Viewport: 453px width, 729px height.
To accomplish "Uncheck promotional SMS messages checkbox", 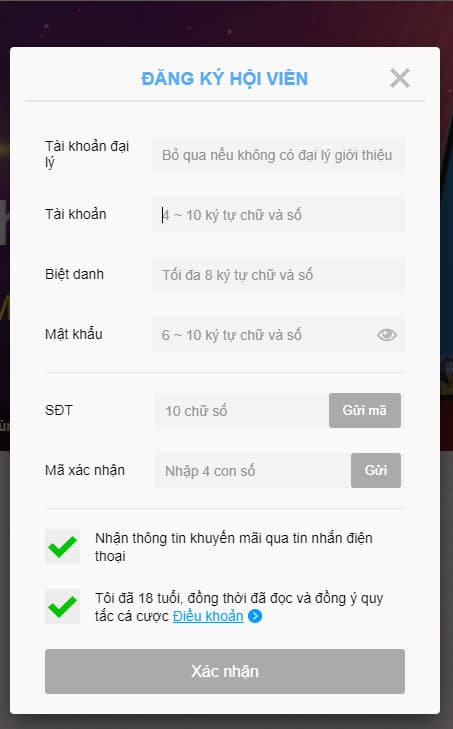I will point(62,546).
